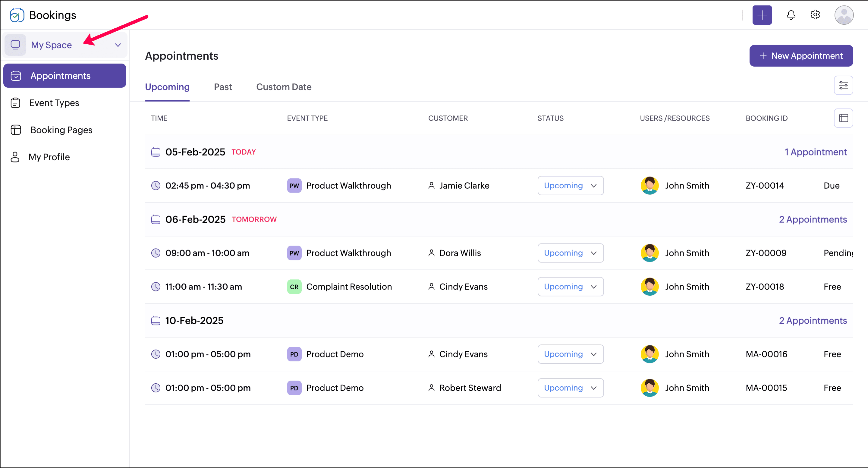
Task: Click the Bookings logo icon
Action: 17,15
